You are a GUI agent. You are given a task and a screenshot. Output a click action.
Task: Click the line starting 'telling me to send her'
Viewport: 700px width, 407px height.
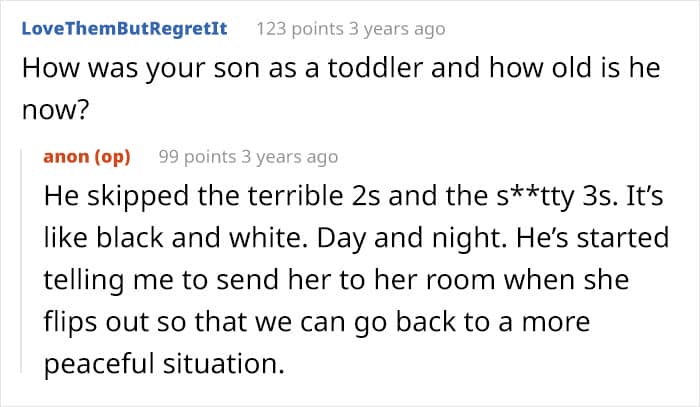click(336, 280)
